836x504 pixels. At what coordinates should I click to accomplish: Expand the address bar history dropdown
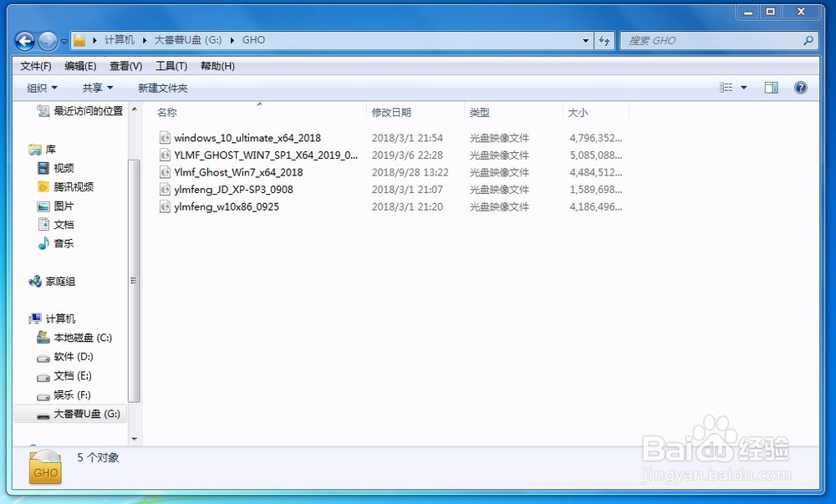point(585,40)
